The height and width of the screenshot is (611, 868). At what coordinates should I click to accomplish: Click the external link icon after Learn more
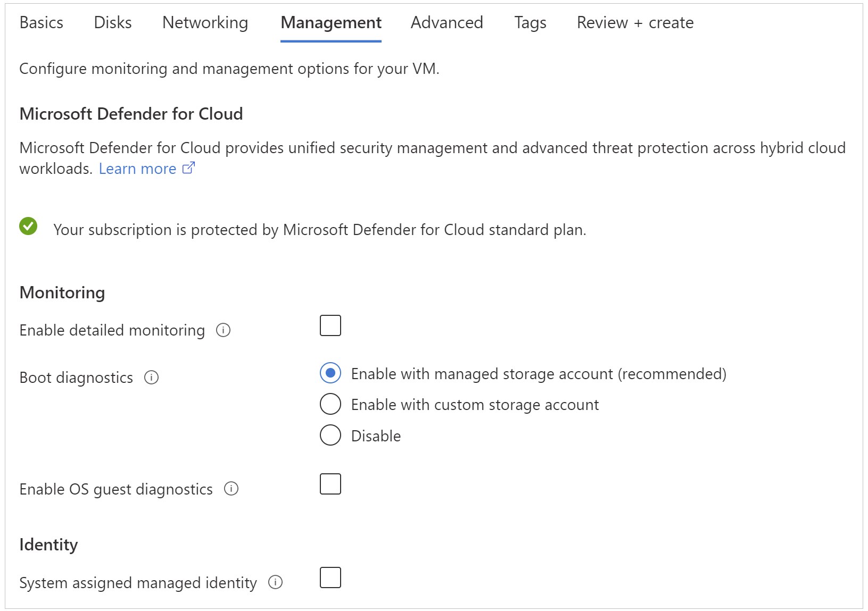188,168
